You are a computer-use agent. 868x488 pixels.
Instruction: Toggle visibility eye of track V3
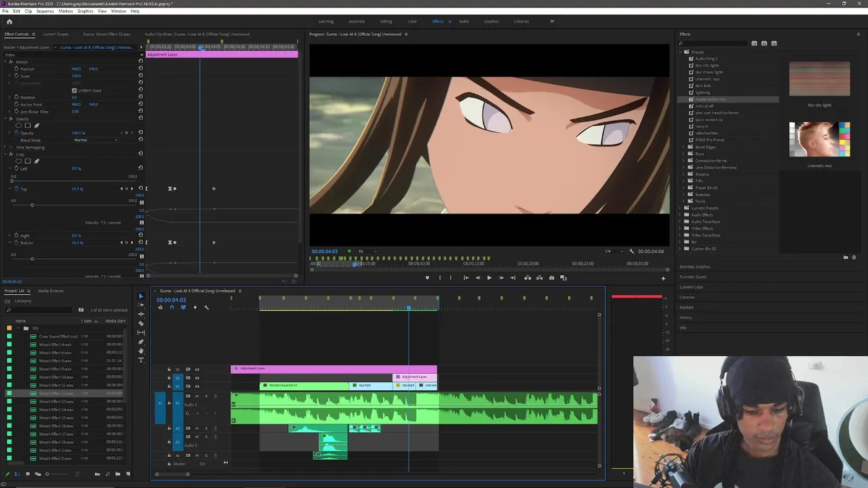[197, 369]
